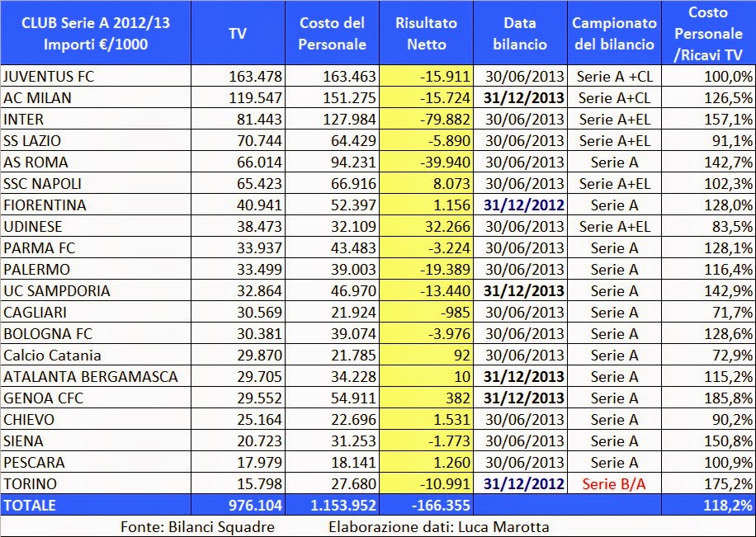Select Udinese Serie A+EL cell
The width and height of the screenshot is (756, 537).
(614, 227)
